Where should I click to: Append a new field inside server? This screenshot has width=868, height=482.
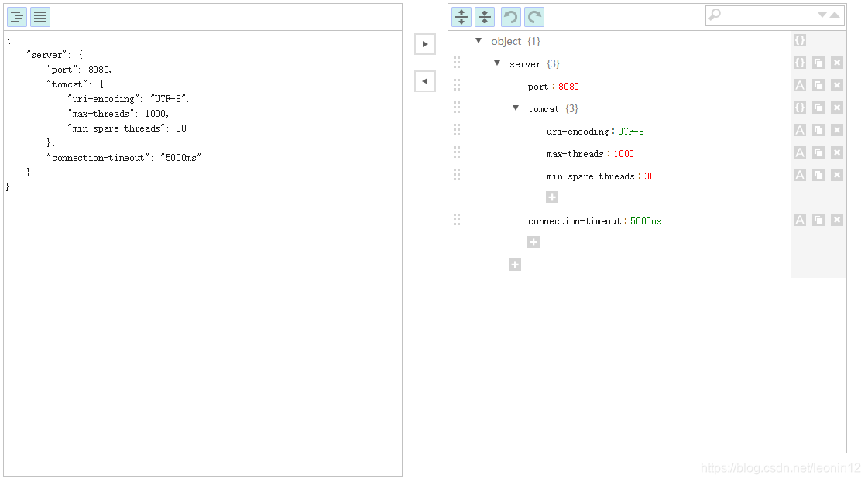pyautogui.click(x=533, y=242)
